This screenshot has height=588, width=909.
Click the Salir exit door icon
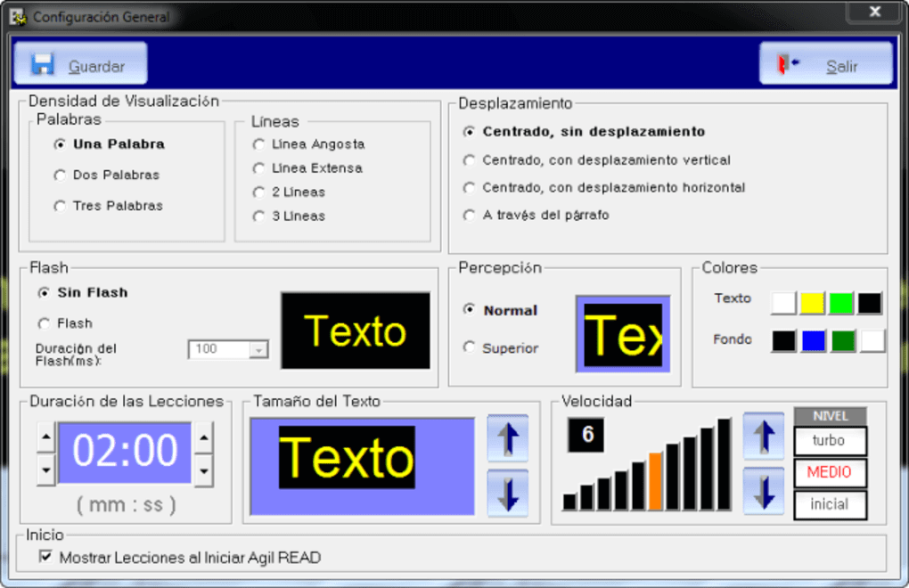(x=788, y=65)
